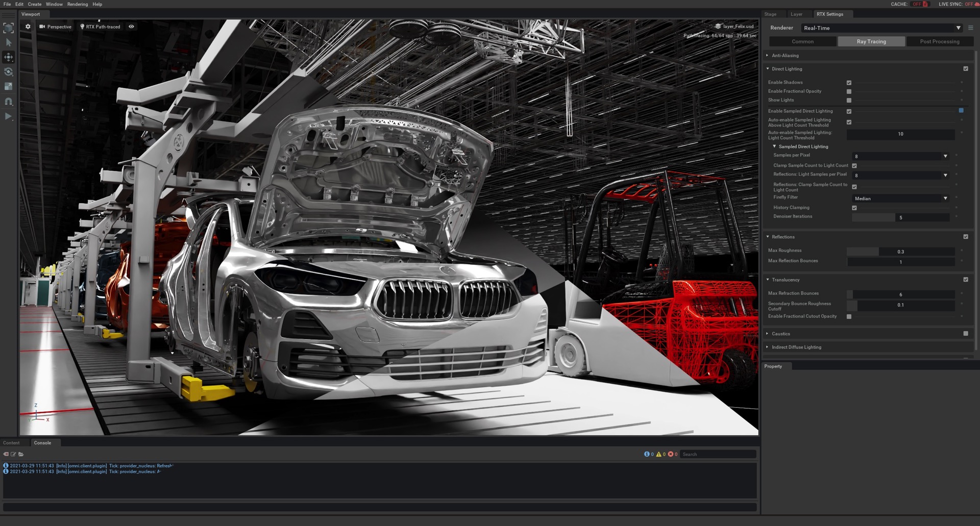Disable the Enable Shadows checkbox
The image size is (980, 526).
[849, 83]
